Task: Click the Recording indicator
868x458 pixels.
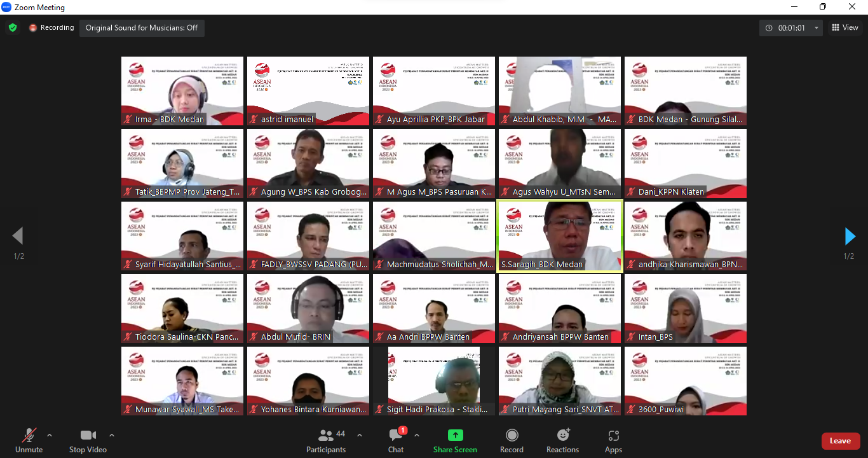Action: pyautogui.click(x=51, y=28)
